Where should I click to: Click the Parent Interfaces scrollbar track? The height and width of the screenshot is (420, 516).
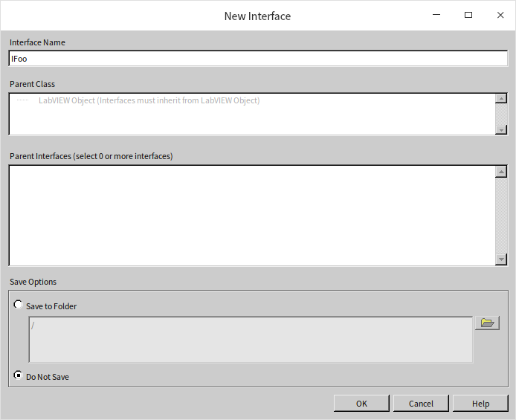tap(501, 214)
